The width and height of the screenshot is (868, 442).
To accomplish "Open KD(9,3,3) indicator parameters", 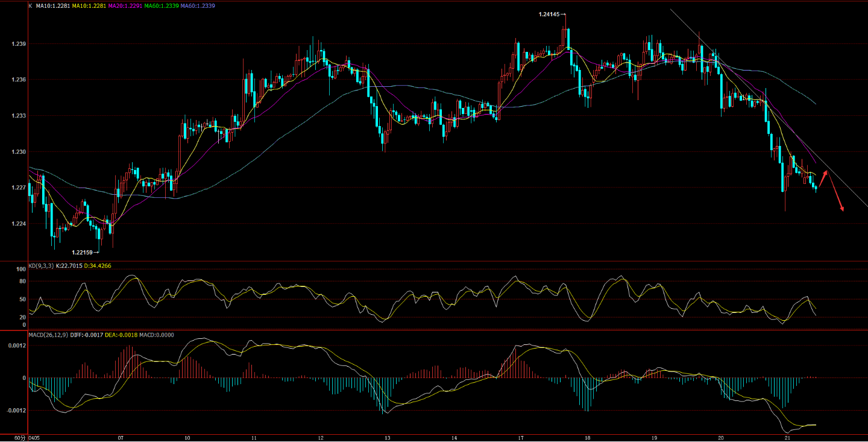I will (40, 265).
